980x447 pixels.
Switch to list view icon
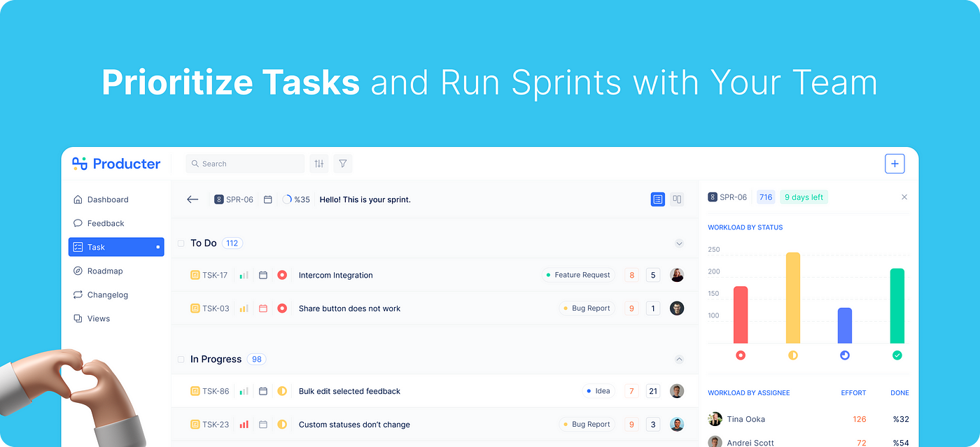point(657,199)
